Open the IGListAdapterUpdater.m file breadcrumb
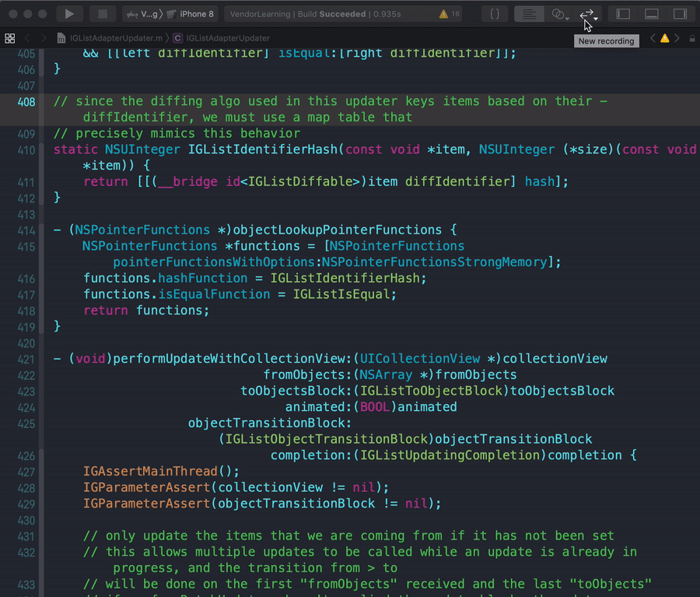Viewport: 700px width, 597px height. [110, 38]
